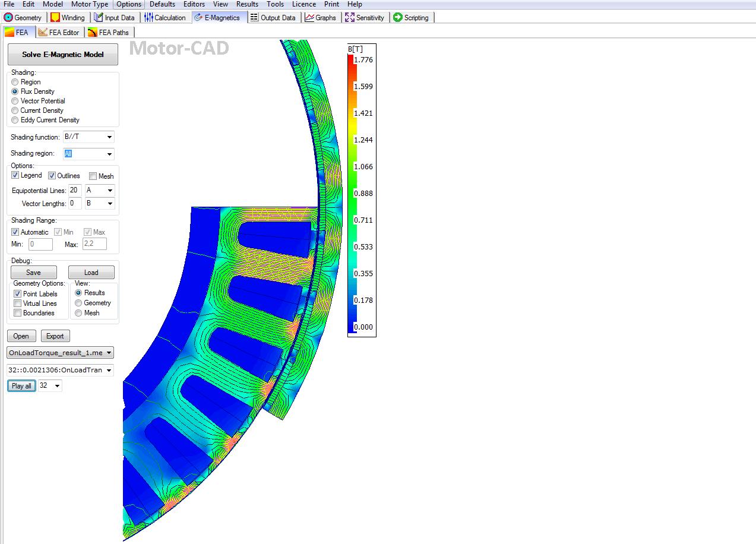Image resolution: width=756 pixels, height=544 pixels.
Task: Click the Graphs chart icon
Action: 309,18
